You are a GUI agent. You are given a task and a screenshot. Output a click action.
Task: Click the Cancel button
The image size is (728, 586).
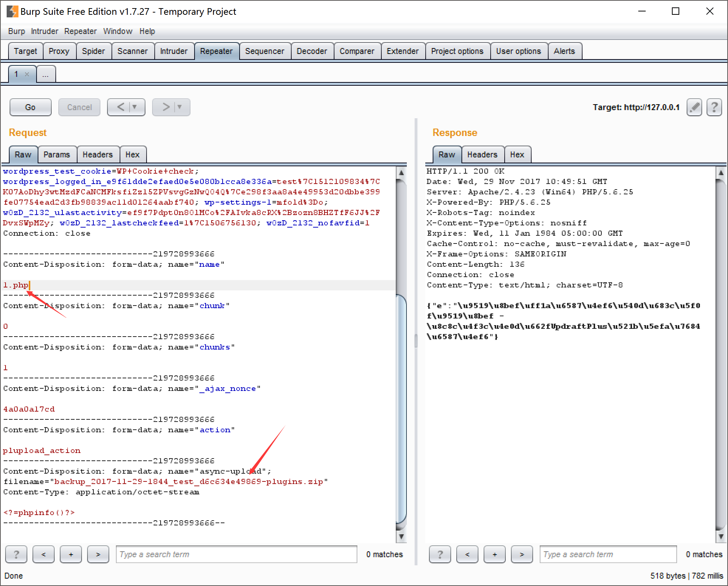point(79,107)
